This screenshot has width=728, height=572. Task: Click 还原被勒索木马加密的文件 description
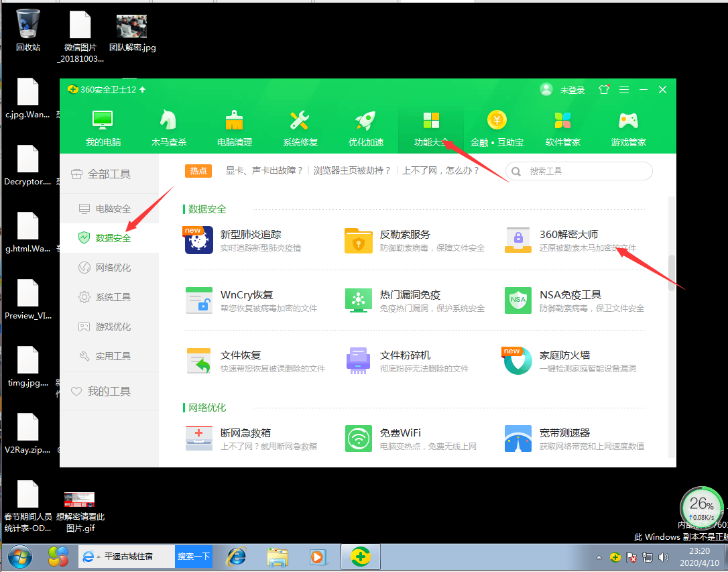point(587,248)
